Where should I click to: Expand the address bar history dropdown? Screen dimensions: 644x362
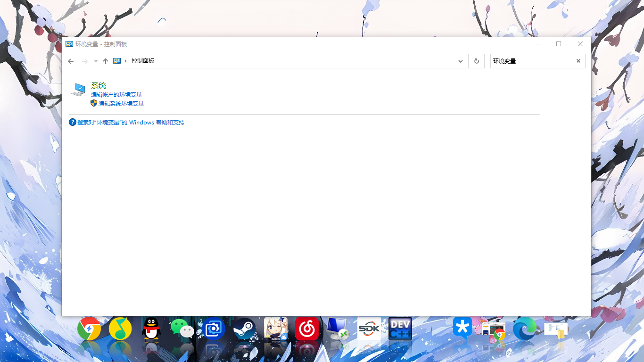(x=461, y=61)
